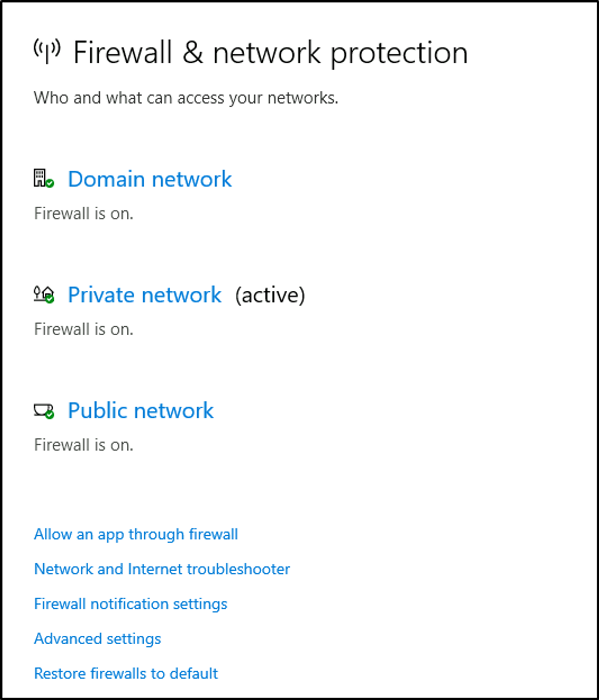Image resolution: width=599 pixels, height=700 pixels.
Task: Open the Private network settings link
Action: 144,295
